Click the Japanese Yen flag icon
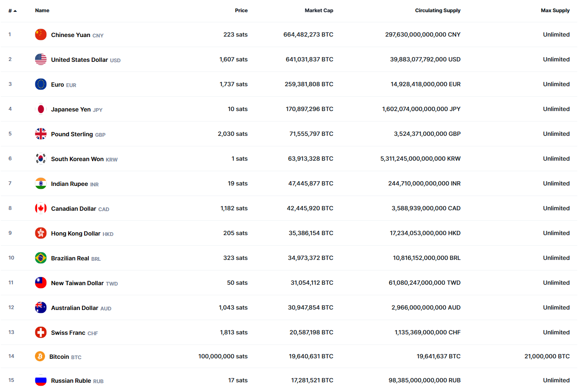This screenshot has height=392, width=584. point(41,109)
